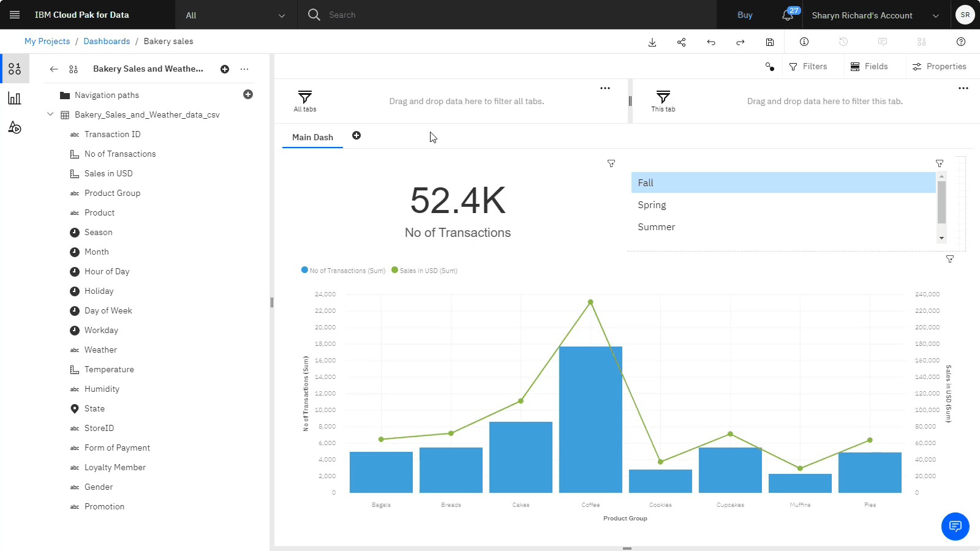The height and width of the screenshot is (551, 980).
Task: Open data source more options ellipsis
Action: pos(244,69)
